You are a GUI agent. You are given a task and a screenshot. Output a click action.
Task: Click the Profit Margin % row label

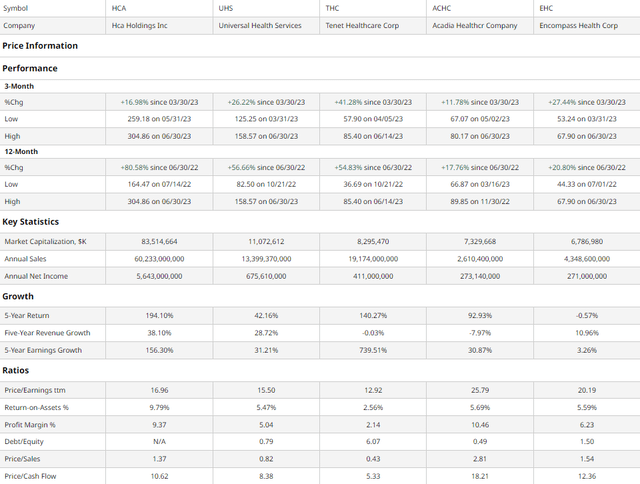(30, 425)
